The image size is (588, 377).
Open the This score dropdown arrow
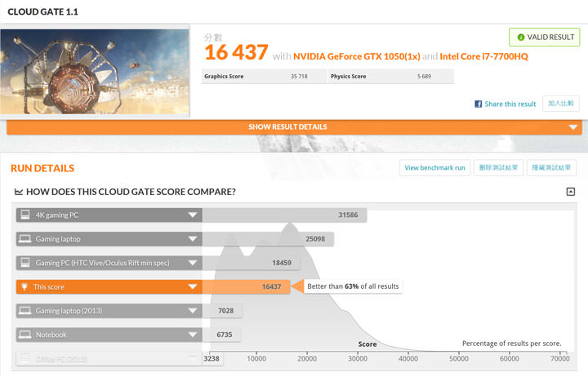[x=193, y=287]
